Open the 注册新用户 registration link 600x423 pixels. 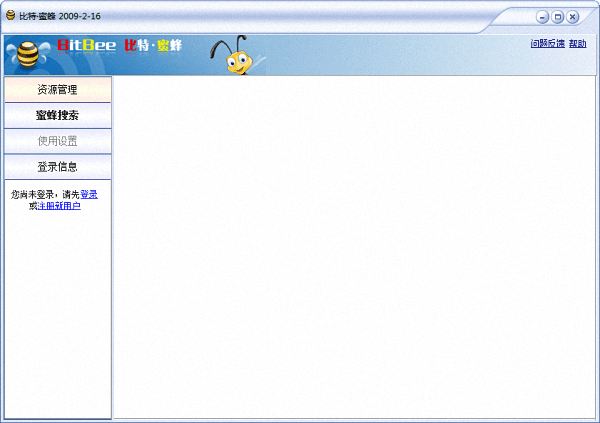(x=59, y=206)
